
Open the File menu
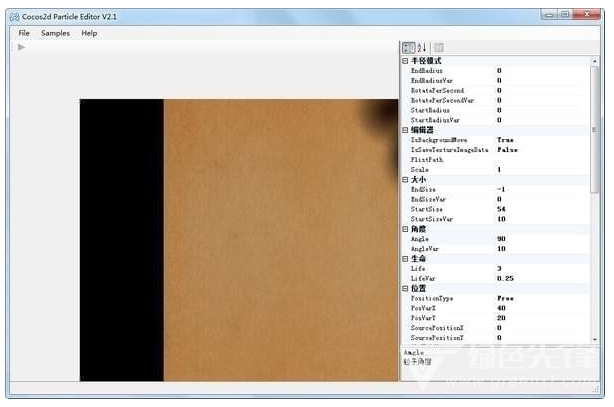click(x=24, y=33)
